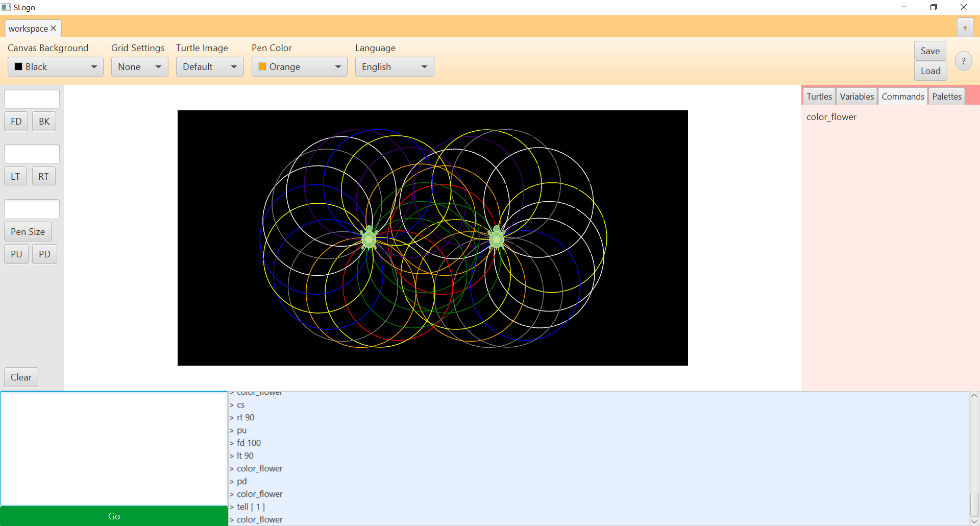Click the PU pen up button
980x526 pixels.
tap(16, 254)
